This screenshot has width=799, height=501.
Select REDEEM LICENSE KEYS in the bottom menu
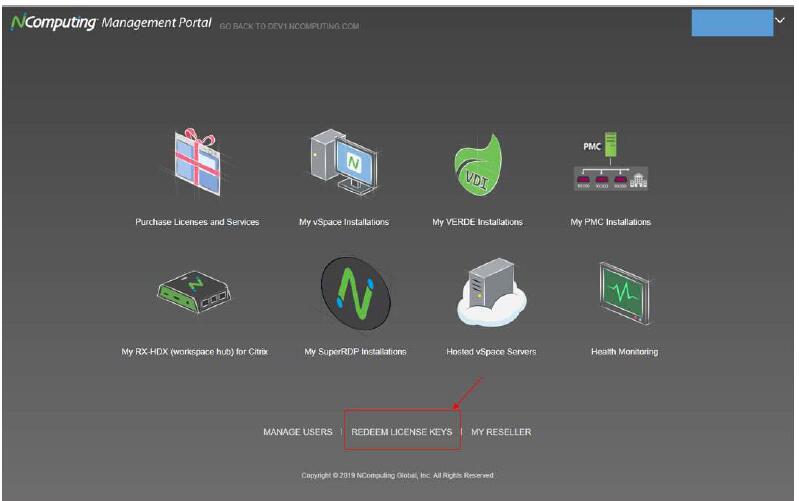[402, 432]
